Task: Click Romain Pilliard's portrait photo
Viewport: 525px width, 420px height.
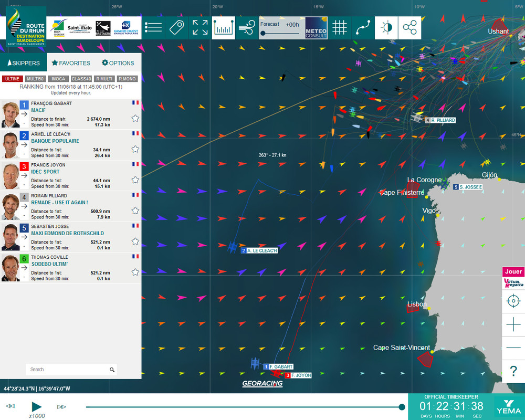Action: (10, 206)
